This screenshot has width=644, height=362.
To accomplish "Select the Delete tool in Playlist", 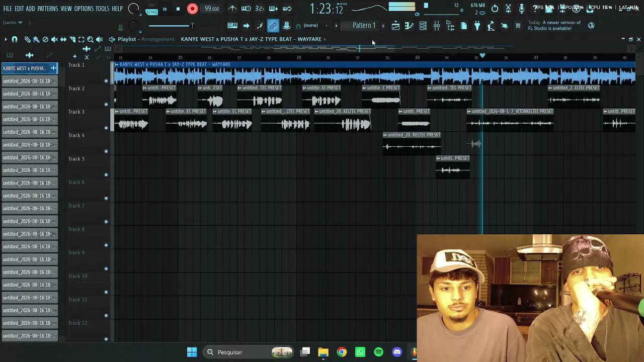I will pyautogui.click(x=45, y=39).
